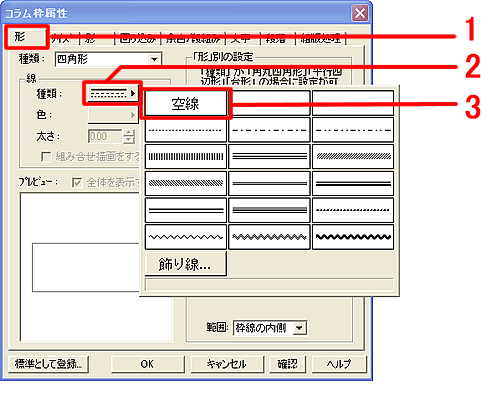Select the gray-filled double line style
500x409 pixels.
[x=269, y=183]
